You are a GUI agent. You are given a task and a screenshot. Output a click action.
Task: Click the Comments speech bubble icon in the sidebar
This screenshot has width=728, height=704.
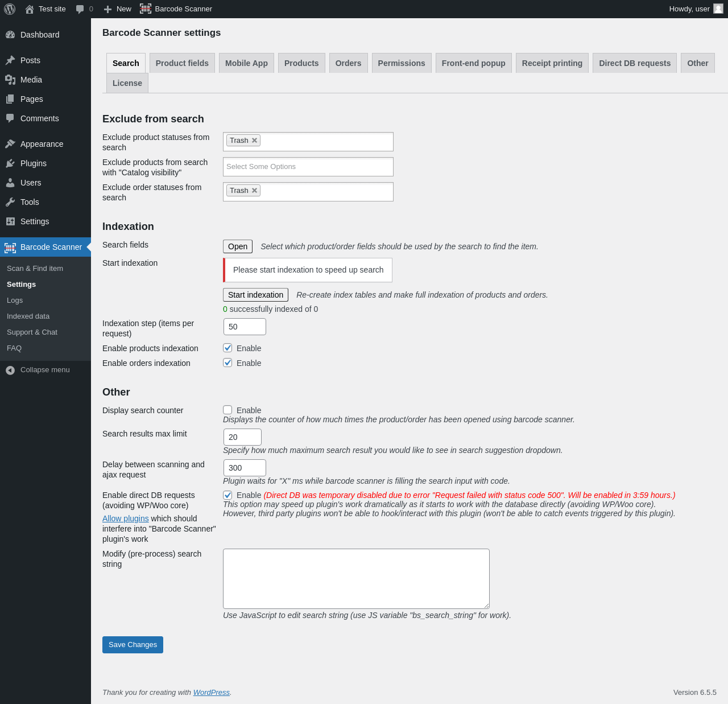10,118
